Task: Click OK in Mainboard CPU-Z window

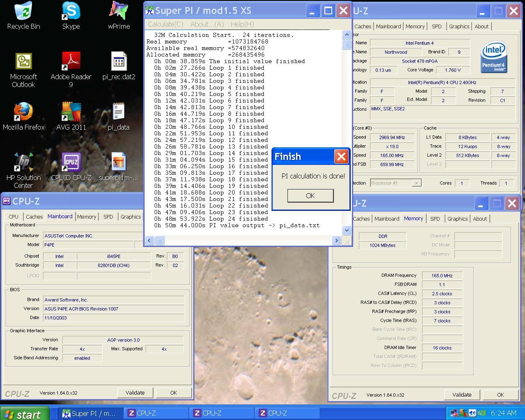Action: (173, 393)
